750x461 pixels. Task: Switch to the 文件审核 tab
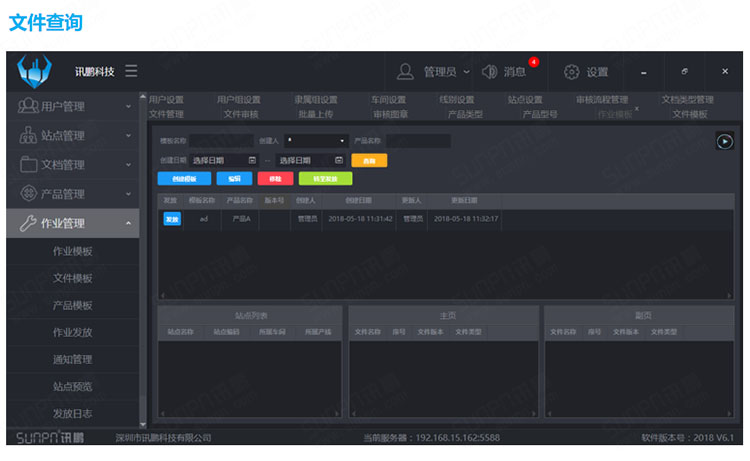point(241,114)
